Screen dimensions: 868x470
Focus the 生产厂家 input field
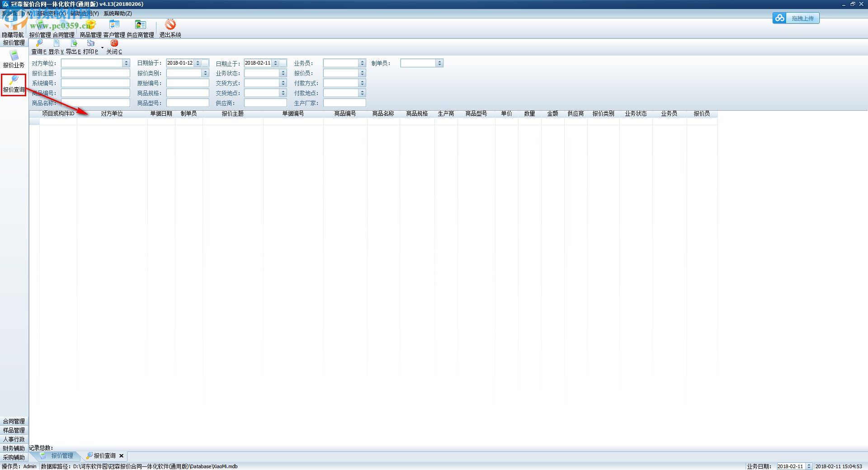coord(344,103)
